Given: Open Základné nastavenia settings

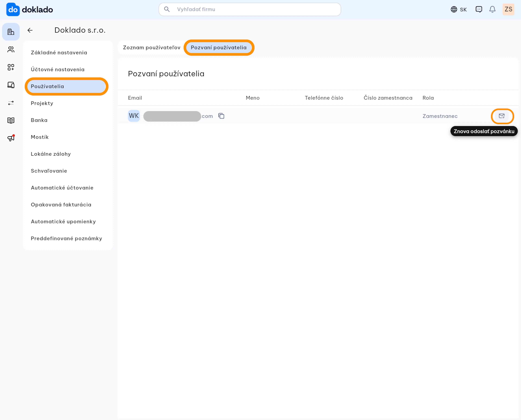Looking at the screenshot, I should pos(68,52).
